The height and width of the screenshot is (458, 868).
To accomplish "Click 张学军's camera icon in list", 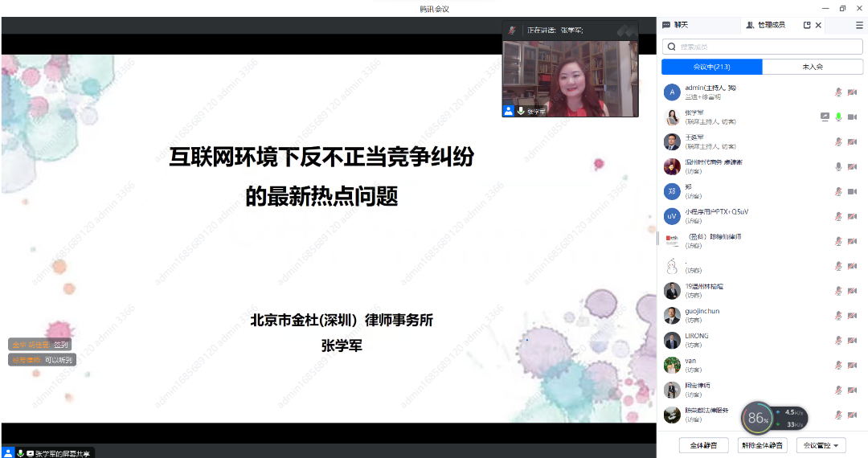I will 852,117.
